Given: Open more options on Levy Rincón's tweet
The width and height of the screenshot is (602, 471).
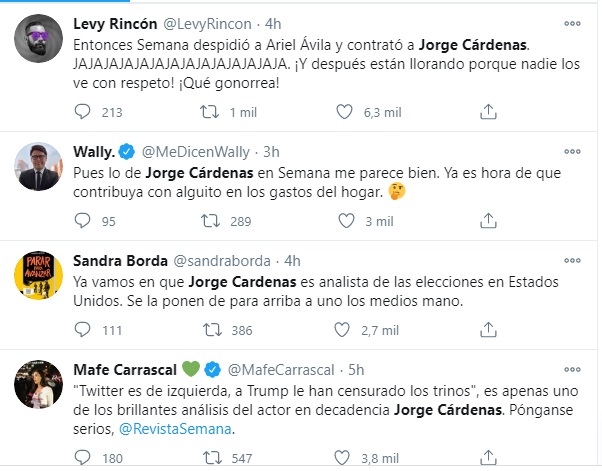Looking at the screenshot, I should click(x=572, y=24).
